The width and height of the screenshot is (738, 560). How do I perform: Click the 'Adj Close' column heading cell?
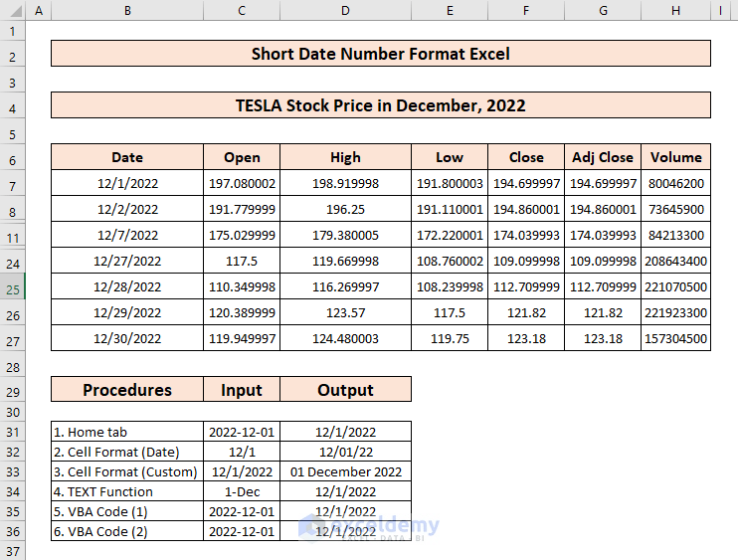point(603,157)
